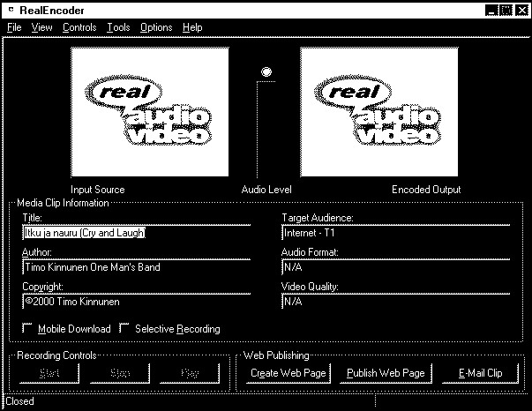The width and height of the screenshot is (532, 411).
Task: Click the Start recording button
Action: (49, 373)
